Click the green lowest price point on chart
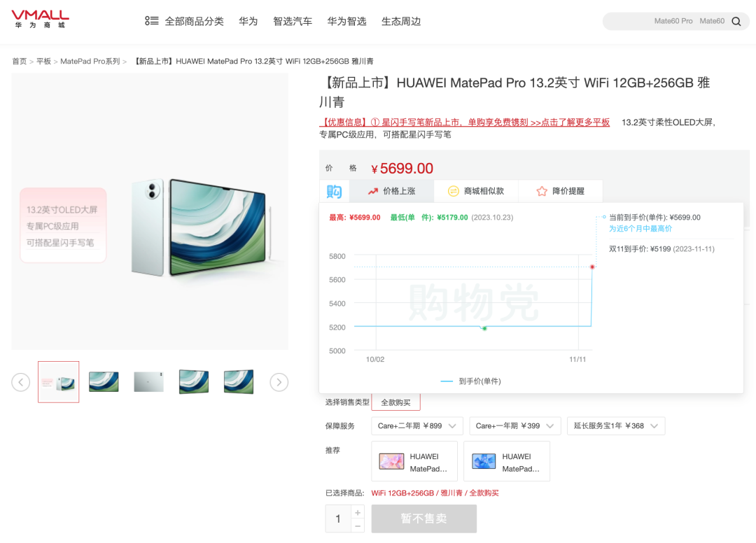Screen dimensions: 756x543 (x=484, y=329)
